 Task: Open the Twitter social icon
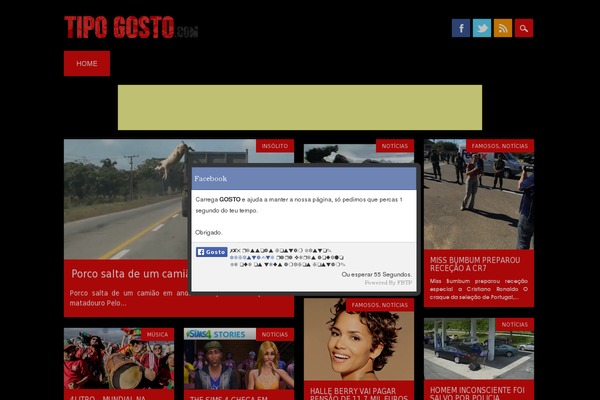coord(482,28)
